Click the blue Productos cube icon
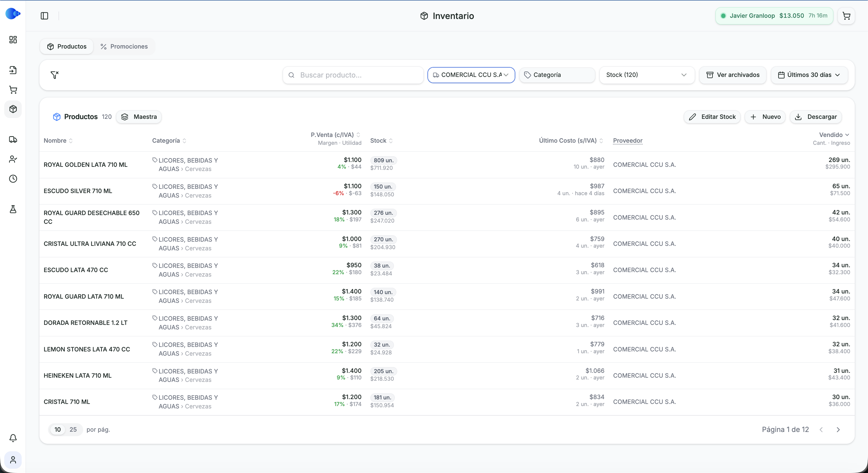This screenshot has height=473, width=868. [57, 117]
